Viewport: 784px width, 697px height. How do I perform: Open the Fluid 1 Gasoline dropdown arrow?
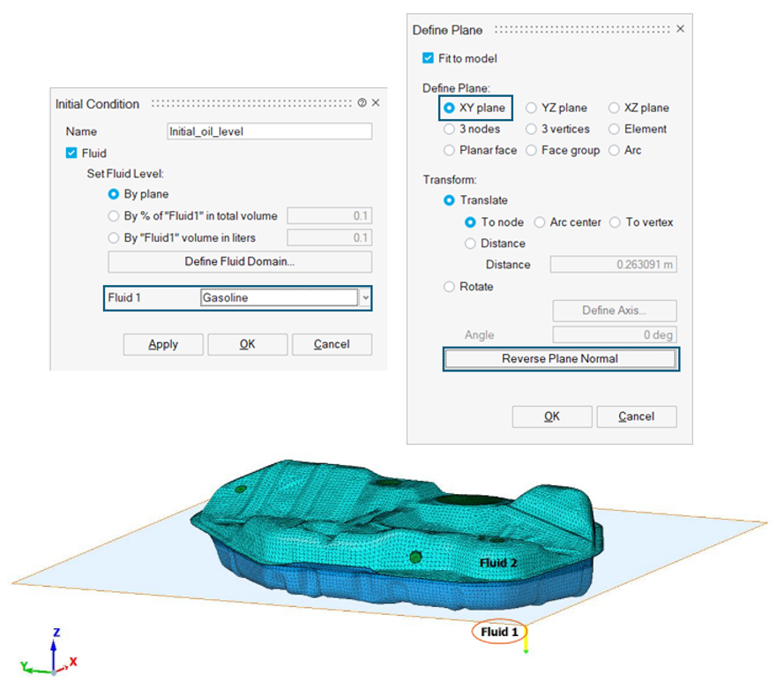[366, 297]
